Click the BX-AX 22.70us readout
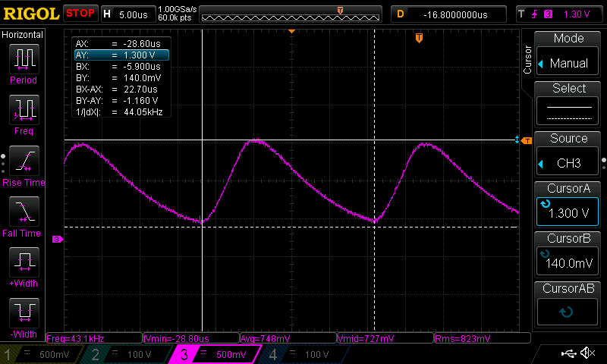This screenshot has width=607, height=364. tap(121, 89)
